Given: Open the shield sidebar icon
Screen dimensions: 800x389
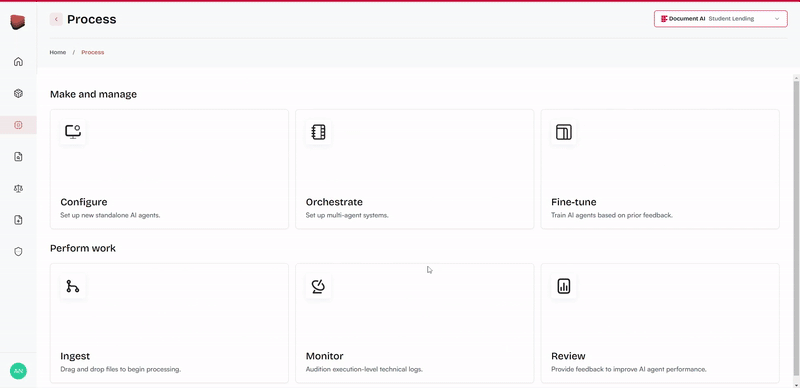Looking at the screenshot, I should (x=18, y=252).
